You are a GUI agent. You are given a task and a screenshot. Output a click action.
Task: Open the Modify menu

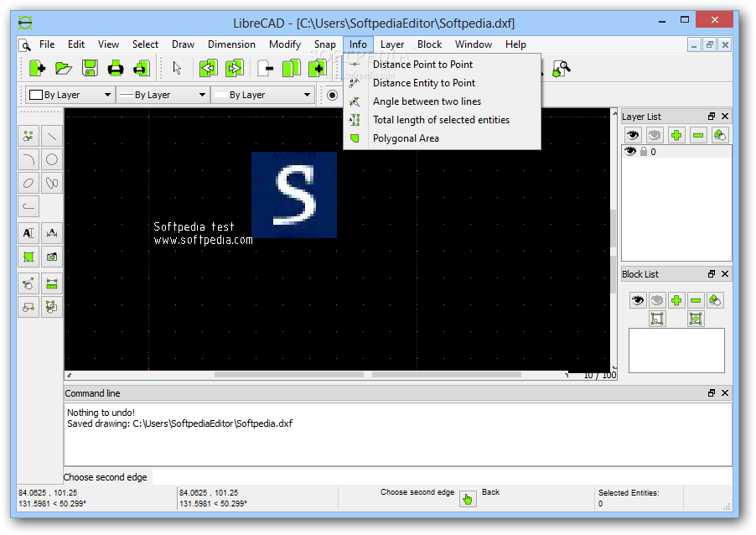point(285,44)
